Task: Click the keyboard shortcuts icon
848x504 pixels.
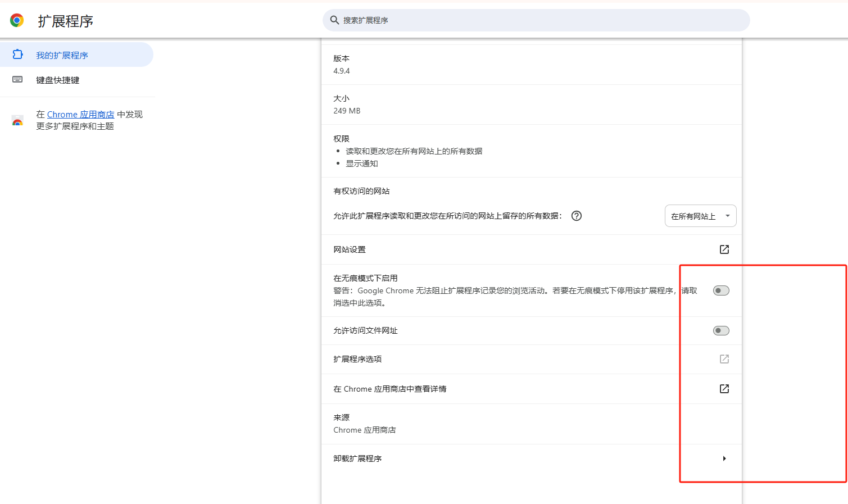Action: [17, 79]
